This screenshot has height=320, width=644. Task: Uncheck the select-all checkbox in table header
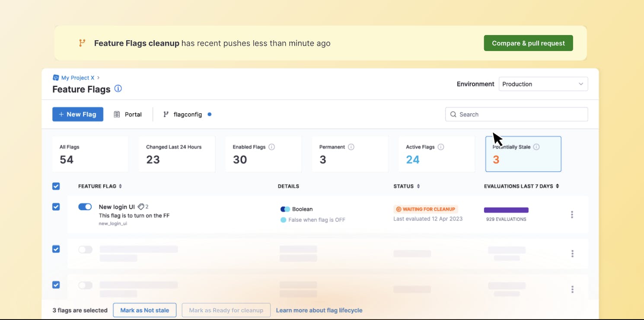(x=56, y=186)
